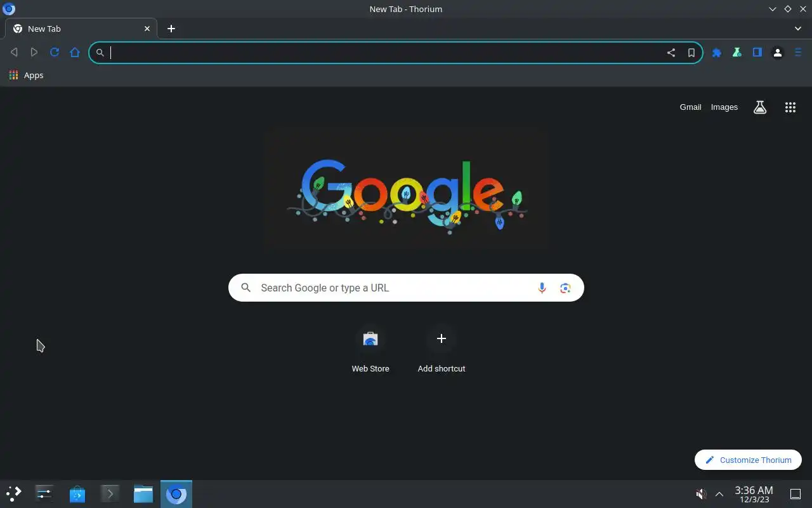Close the New Tab tab
The width and height of the screenshot is (812, 508).
(147, 29)
